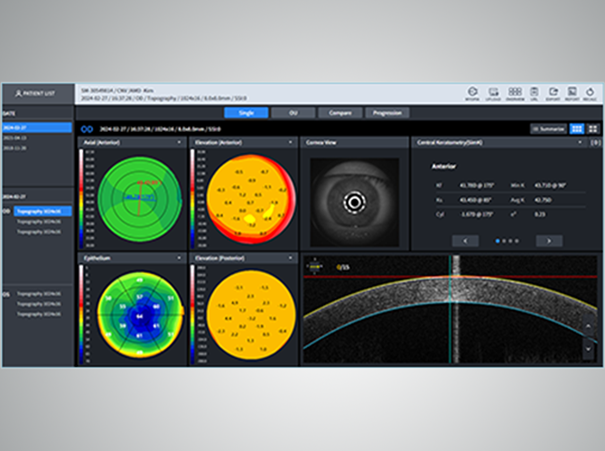Image resolution: width=605 pixels, height=451 pixels.
Task: Click the Axial map color scale bar
Action: tap(81, 199)
